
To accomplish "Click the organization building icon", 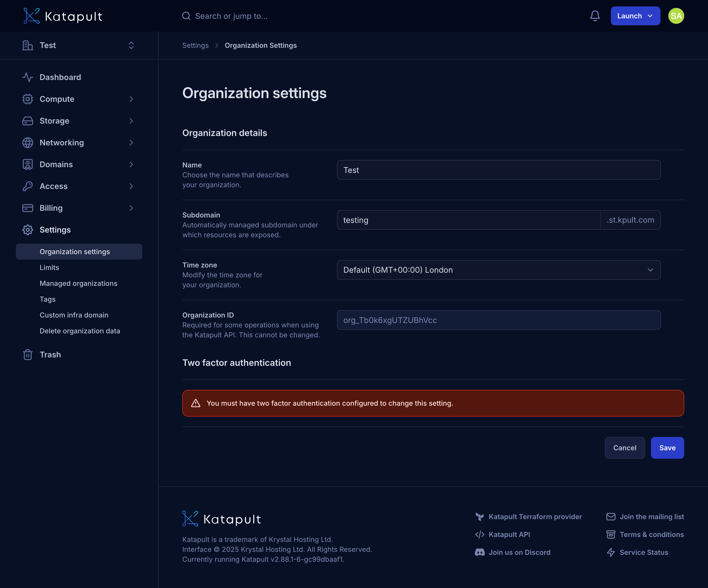I will click(28, 45).
